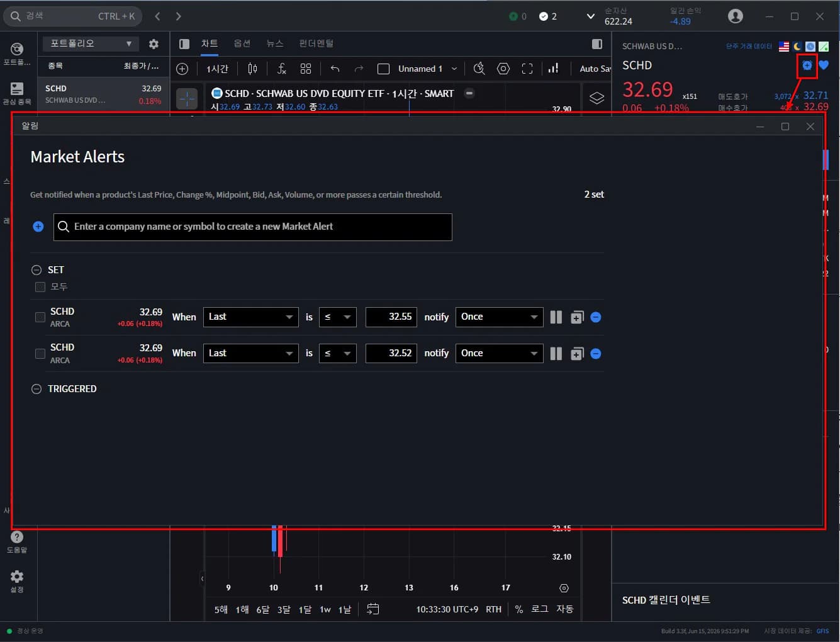This screenshot has height=642, width=840.
Task: Toggle '자동' auto scale on chart
Action: point(564,609)
